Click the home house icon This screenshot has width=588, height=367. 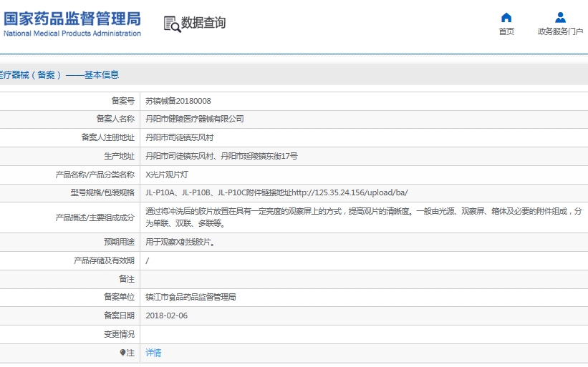coord(506,18)
